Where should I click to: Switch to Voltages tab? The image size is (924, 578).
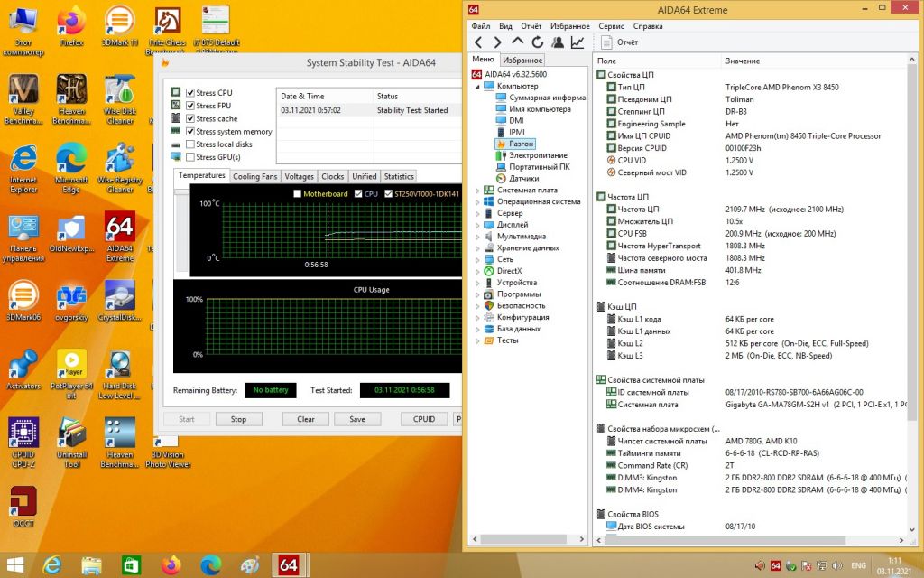[300, 176]
